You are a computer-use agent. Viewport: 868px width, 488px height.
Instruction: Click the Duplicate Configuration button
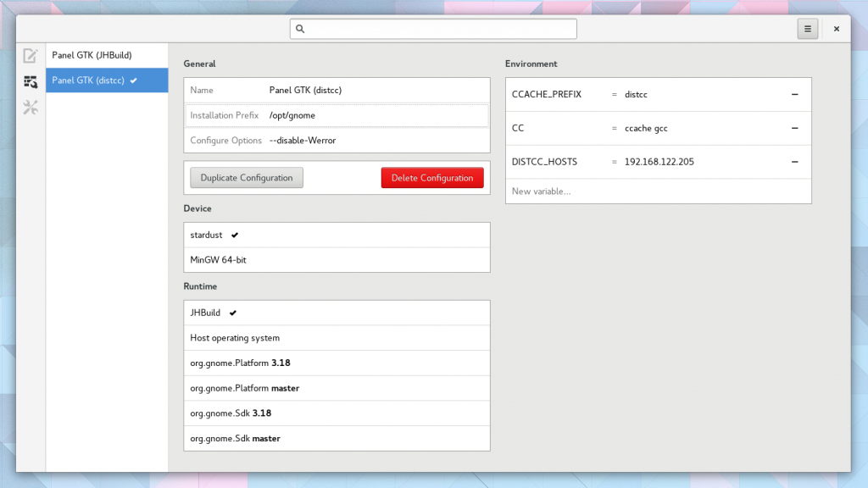coord(247,178)
